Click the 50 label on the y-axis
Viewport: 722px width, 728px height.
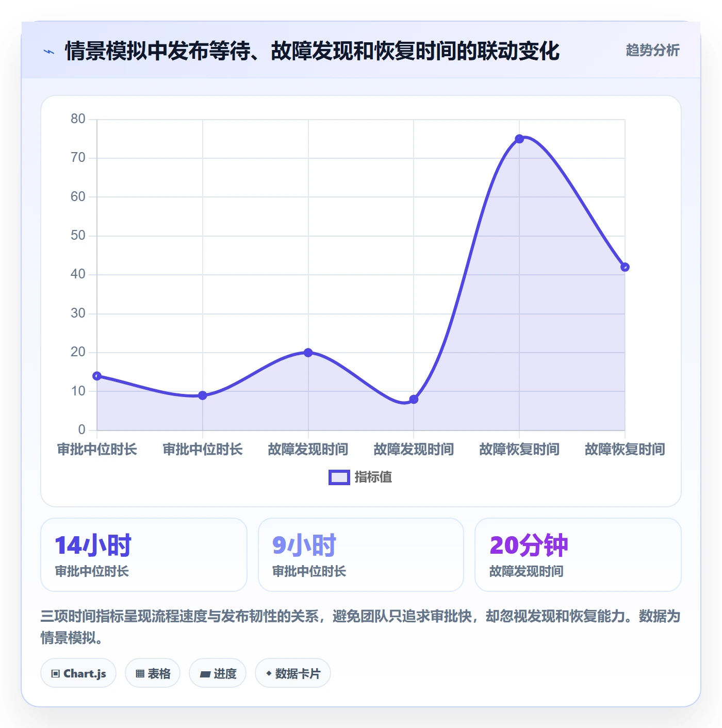click(x=78, y=235)
